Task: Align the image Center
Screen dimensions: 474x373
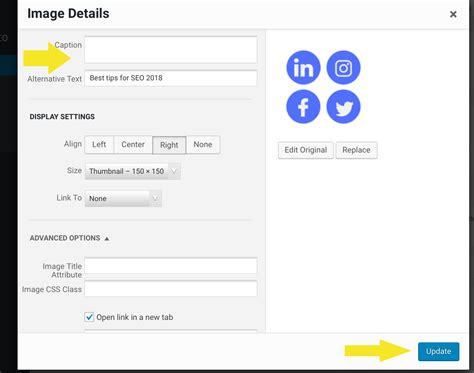Action: click(x=133, y=145)
